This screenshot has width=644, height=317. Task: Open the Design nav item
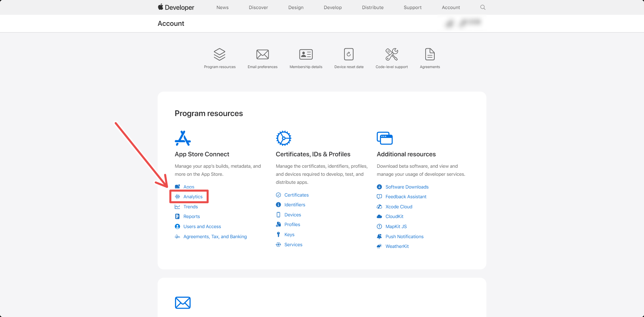coord(296,7)
